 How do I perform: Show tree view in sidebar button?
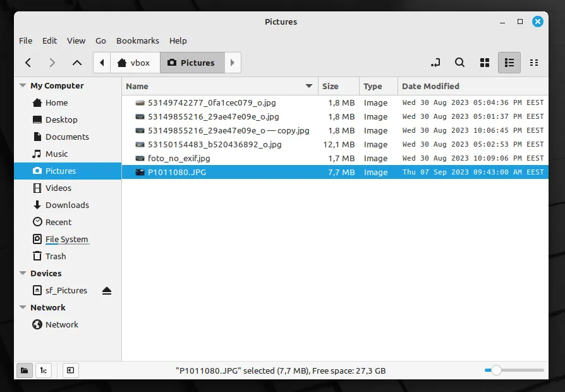click(x=44, y=371)
